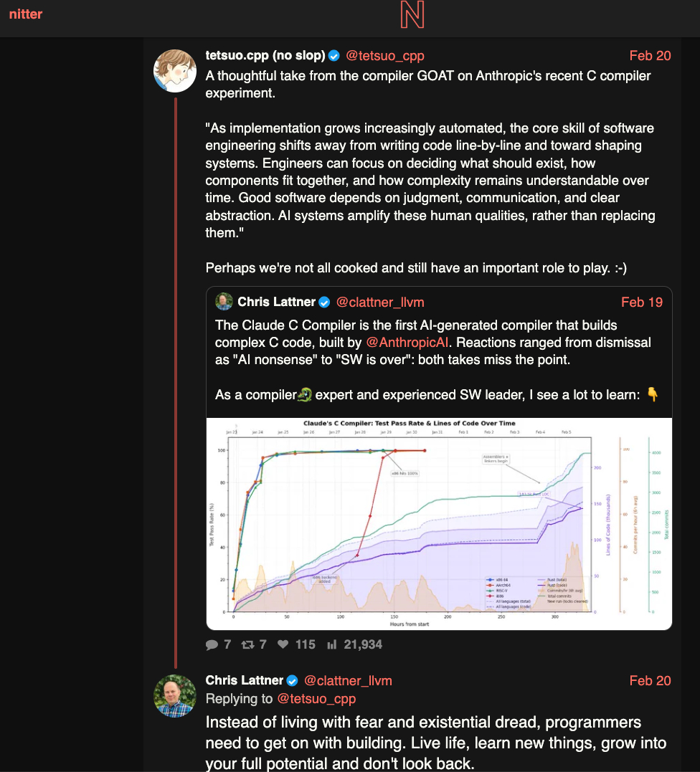Open @clattner_llvm handle in quoted tweet
700x772 pixels.
coord(381,302)
